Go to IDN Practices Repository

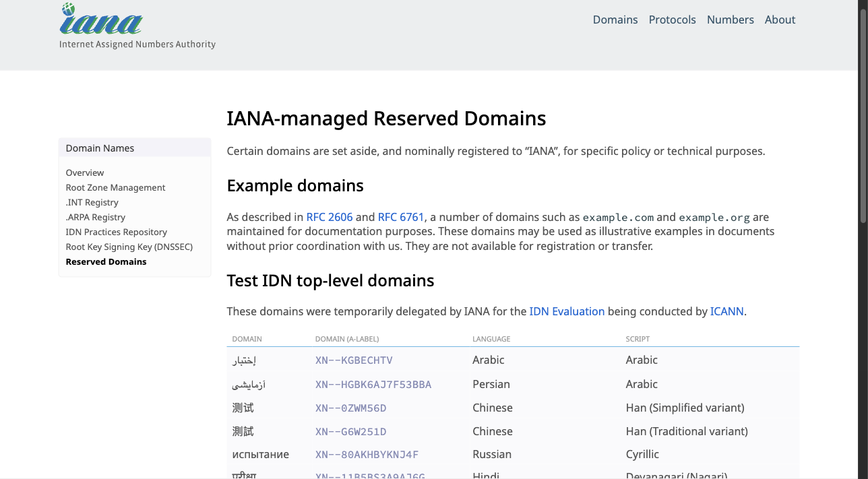(116, 232)
